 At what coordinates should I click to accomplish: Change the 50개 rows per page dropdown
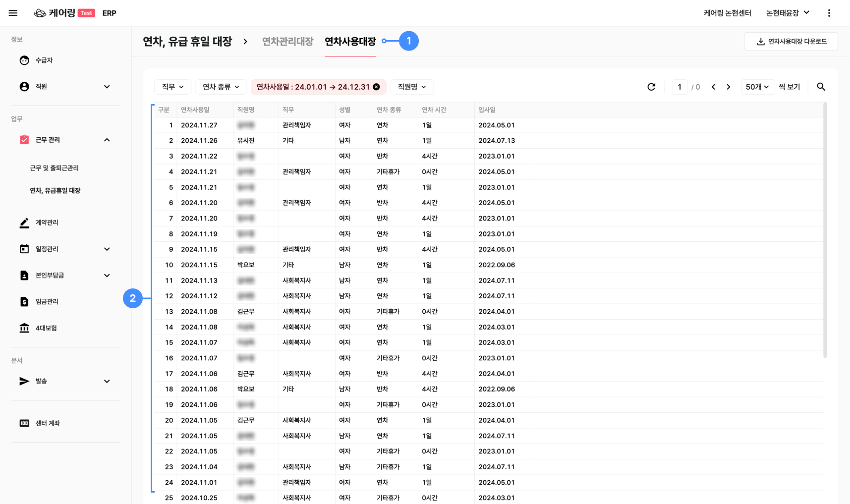757,87
